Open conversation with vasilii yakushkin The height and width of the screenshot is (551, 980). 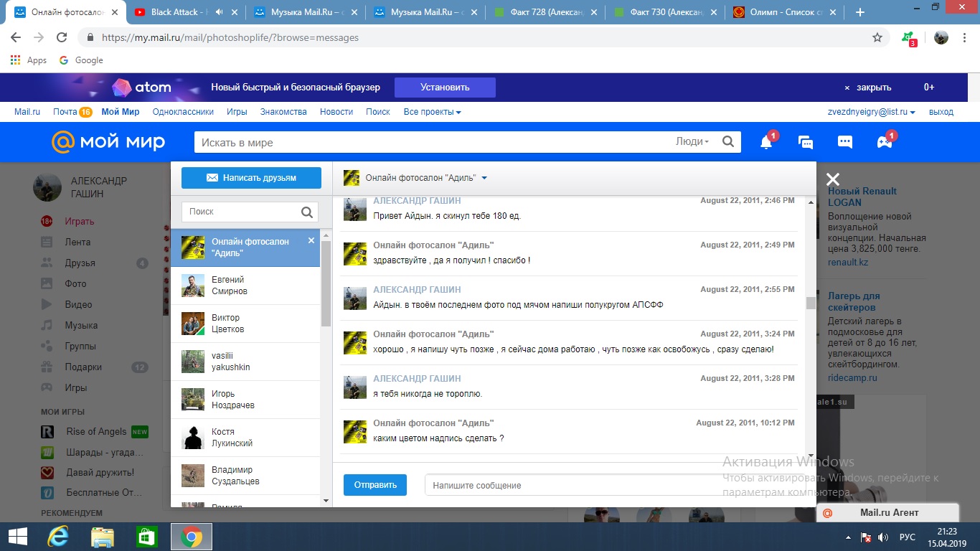point(245,362)
